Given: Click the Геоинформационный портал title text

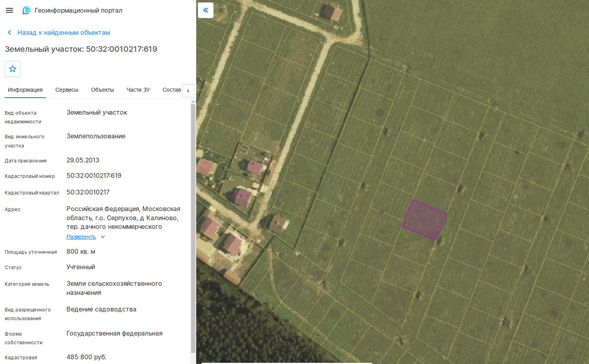Looking at the screenshot, I should (x=79, y=11).
